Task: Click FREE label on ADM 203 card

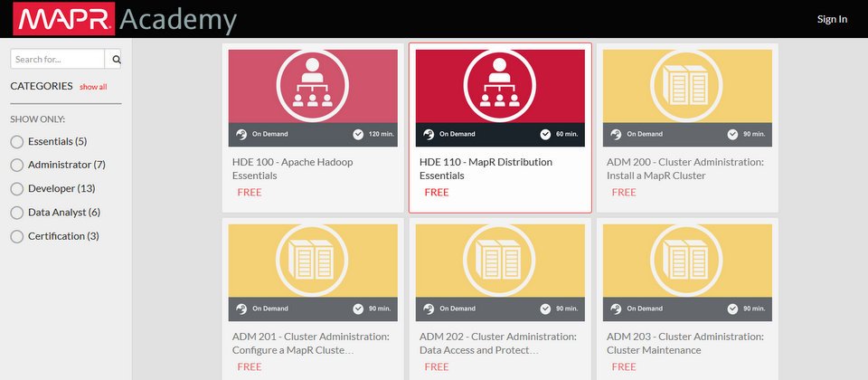Action: tap(624, 366)
